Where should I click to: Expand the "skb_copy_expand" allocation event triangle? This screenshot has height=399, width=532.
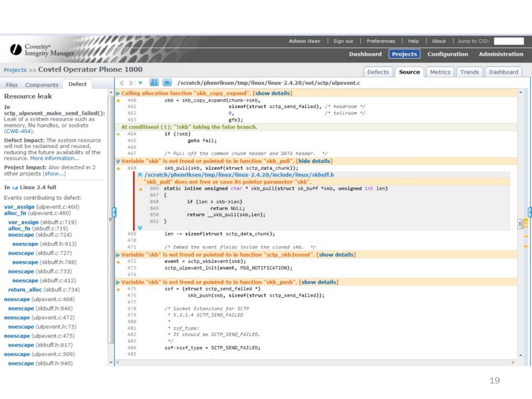[x=118, y=93]
